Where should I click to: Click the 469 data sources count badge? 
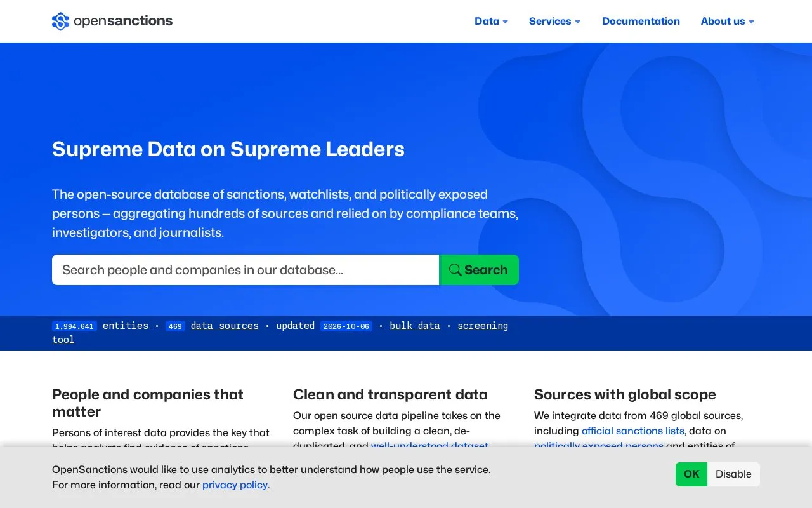(175, 326)
